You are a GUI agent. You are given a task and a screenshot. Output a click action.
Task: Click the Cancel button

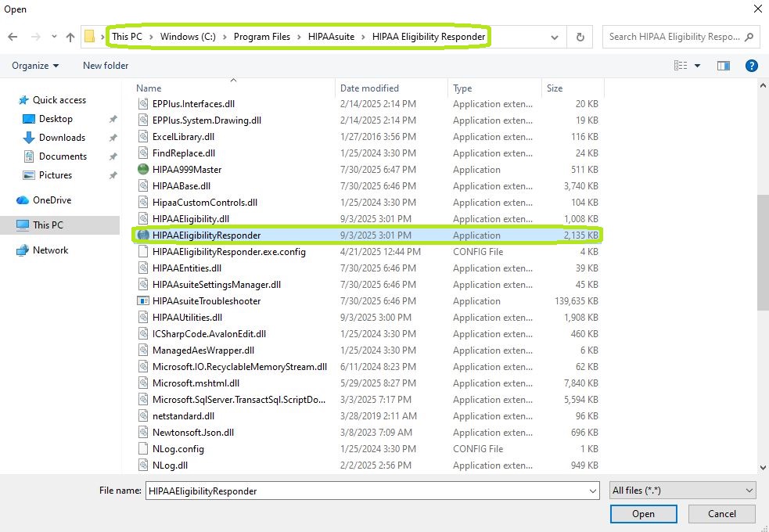[x=722, y=514]
